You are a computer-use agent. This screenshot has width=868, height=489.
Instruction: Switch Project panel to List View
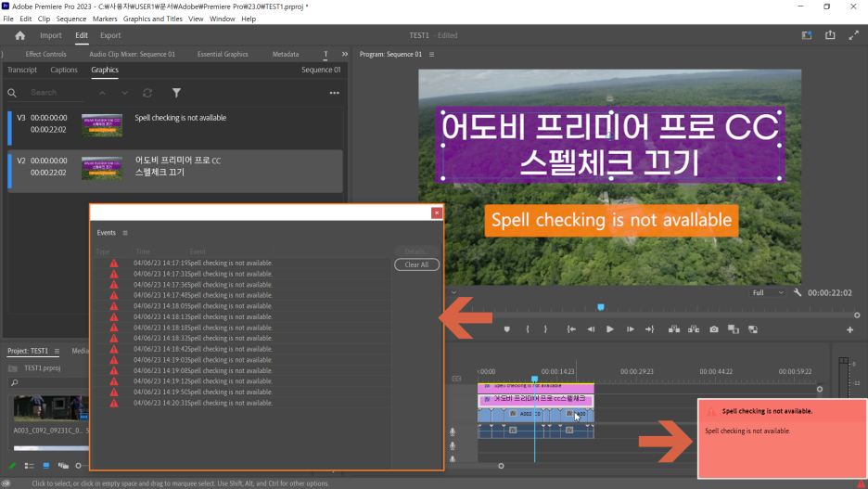(30, 466)
